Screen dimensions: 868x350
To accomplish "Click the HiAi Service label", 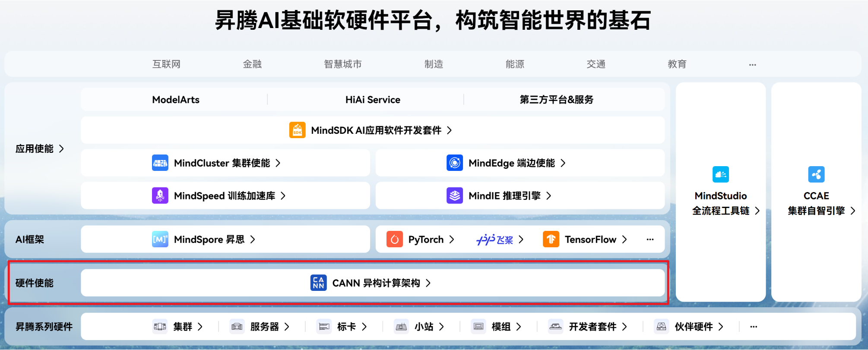I will (x=373, y=100).
